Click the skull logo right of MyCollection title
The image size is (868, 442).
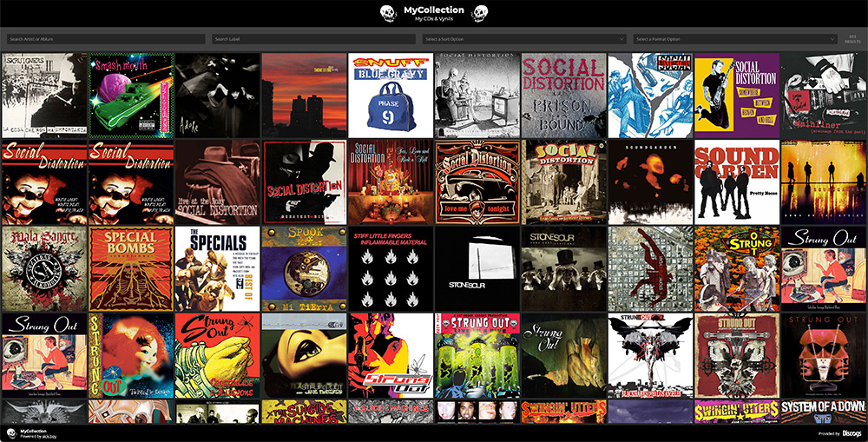479,13
